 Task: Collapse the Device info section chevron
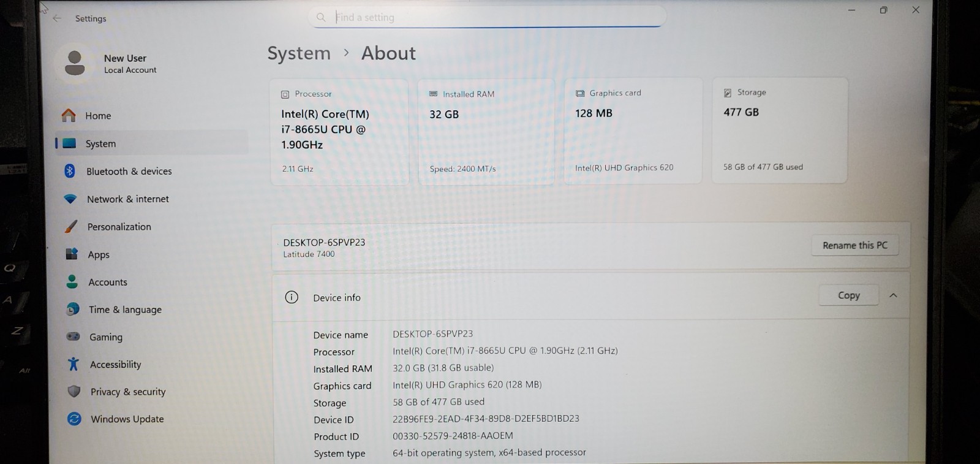[x=894, y=295]
